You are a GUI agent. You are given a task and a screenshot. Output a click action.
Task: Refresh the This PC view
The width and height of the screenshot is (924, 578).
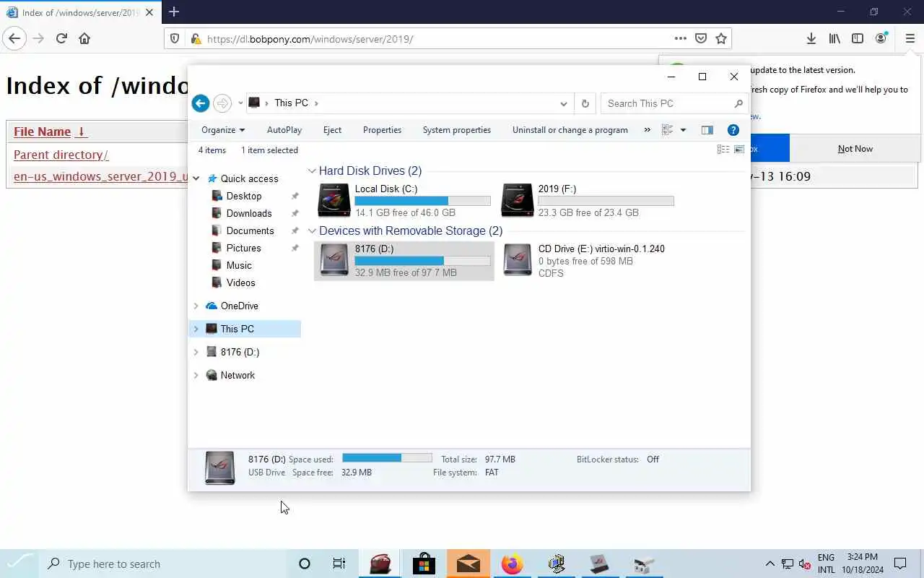585,103
